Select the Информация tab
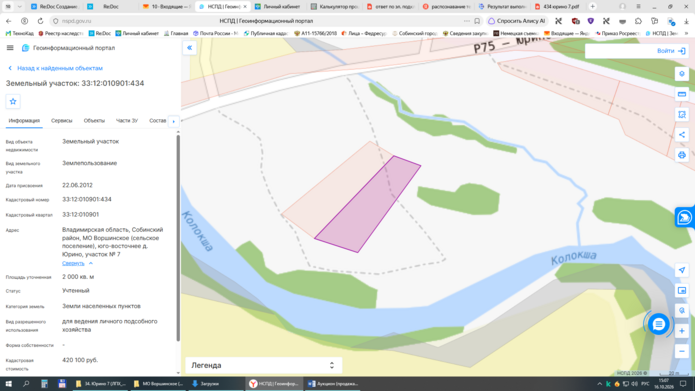This screenshot has width=695, height=391. (24, 121)
